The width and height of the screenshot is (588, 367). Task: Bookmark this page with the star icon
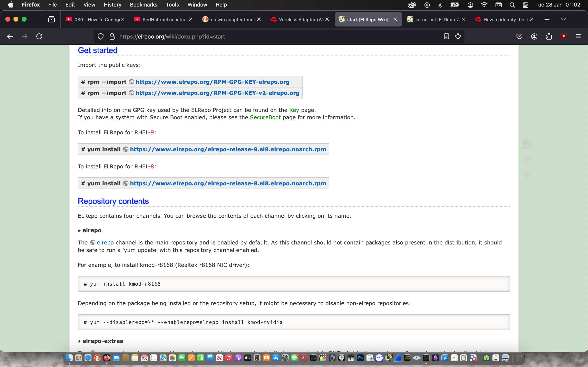click(x=458, y=36)
